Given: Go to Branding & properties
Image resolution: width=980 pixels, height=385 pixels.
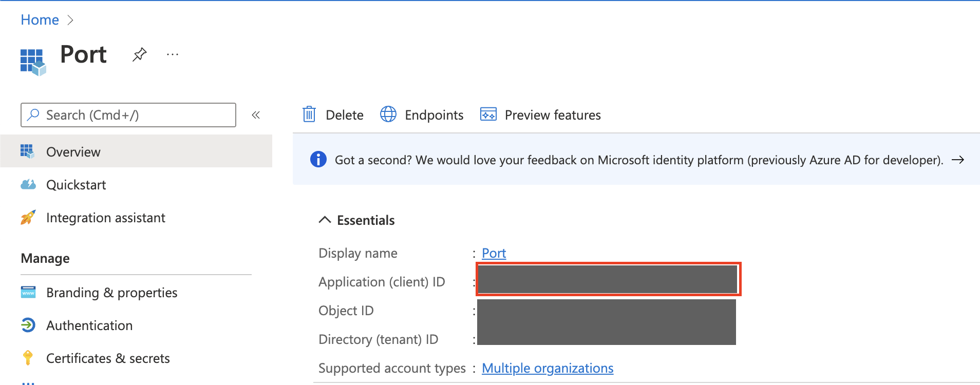Looking at the screenshot, I should [x=111, y=293].
